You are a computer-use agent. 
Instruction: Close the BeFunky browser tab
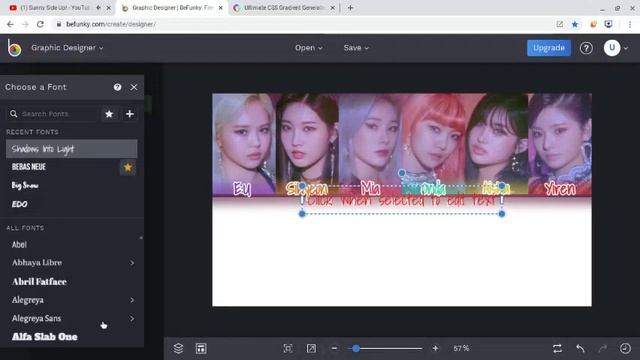[x=221, y=8]
